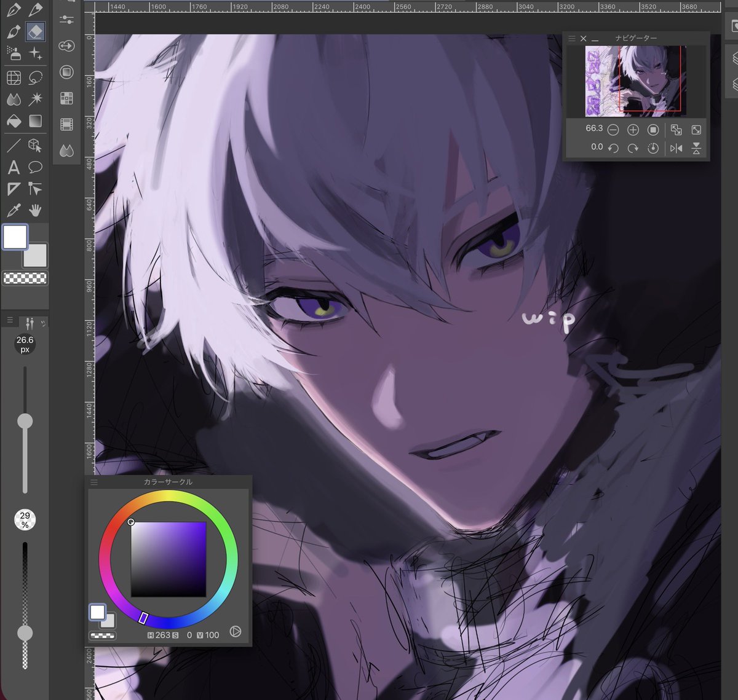The image size is (738, 700).
Task: Select the Gradient tool
Action: coord(35,121)
